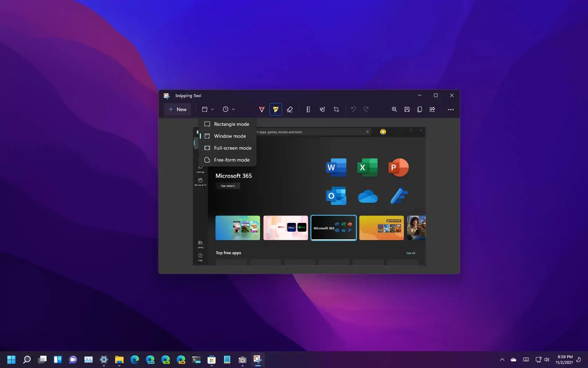Launch stable Microsoft Edge from the taskbar
Viewport: 588px width, 368px height.
135,360
